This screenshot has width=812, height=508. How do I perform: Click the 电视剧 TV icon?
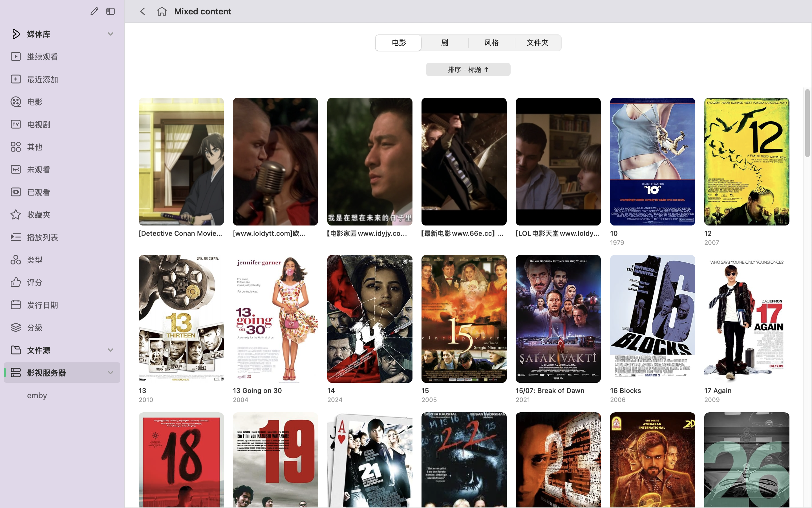16,124
